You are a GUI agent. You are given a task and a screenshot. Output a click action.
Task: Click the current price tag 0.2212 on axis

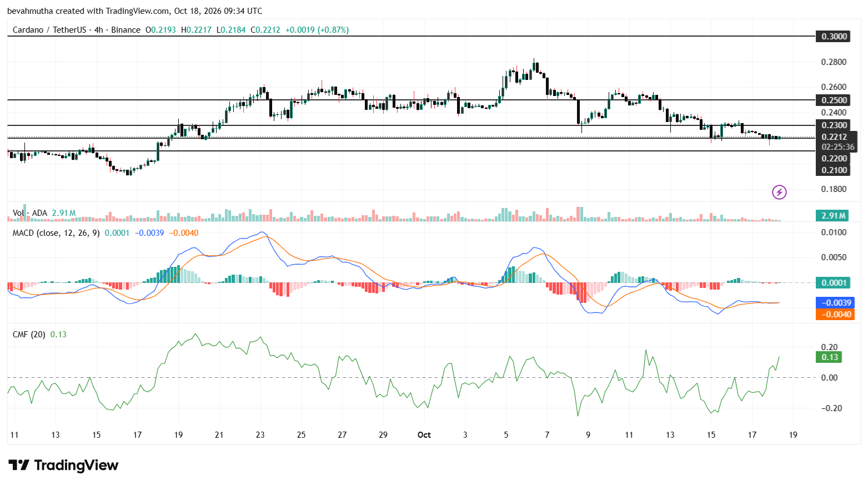tap(834, 137)
